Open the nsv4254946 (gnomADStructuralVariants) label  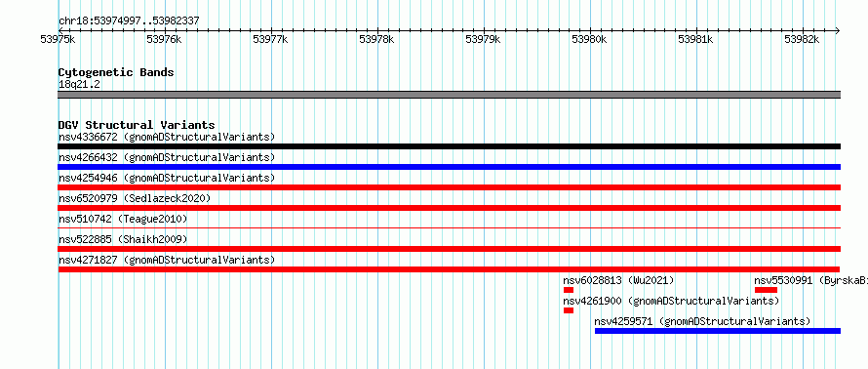(167, 178)
